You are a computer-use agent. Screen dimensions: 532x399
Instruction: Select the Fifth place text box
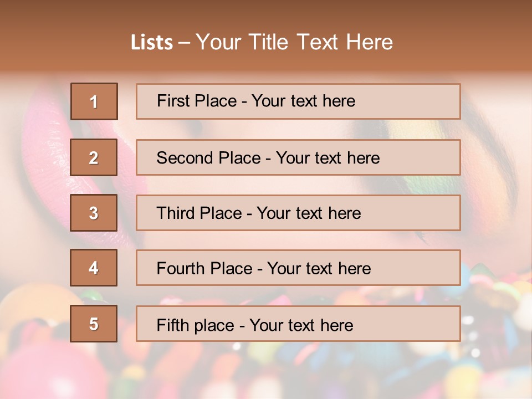click(x=298, y=324)
